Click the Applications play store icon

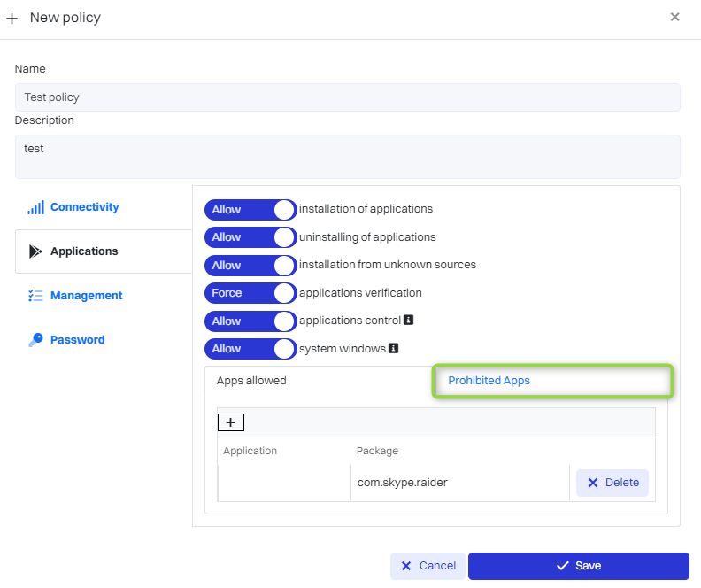[35, 251]
